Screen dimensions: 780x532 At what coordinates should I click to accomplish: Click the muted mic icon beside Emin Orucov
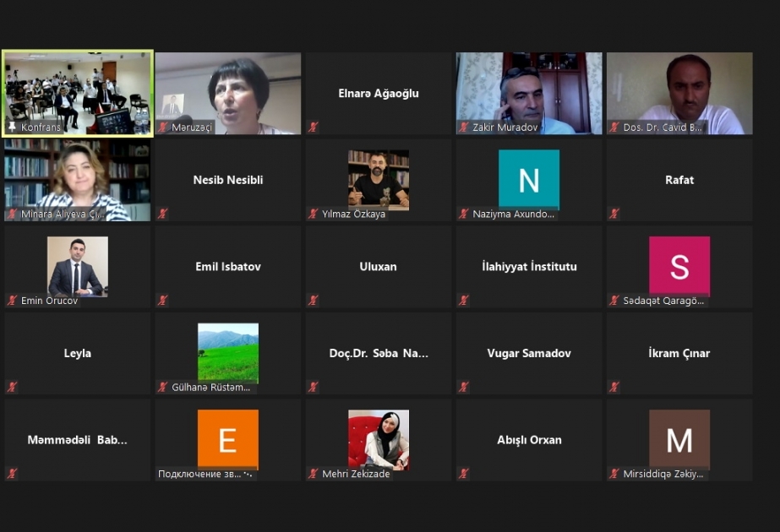coord(13,301)
